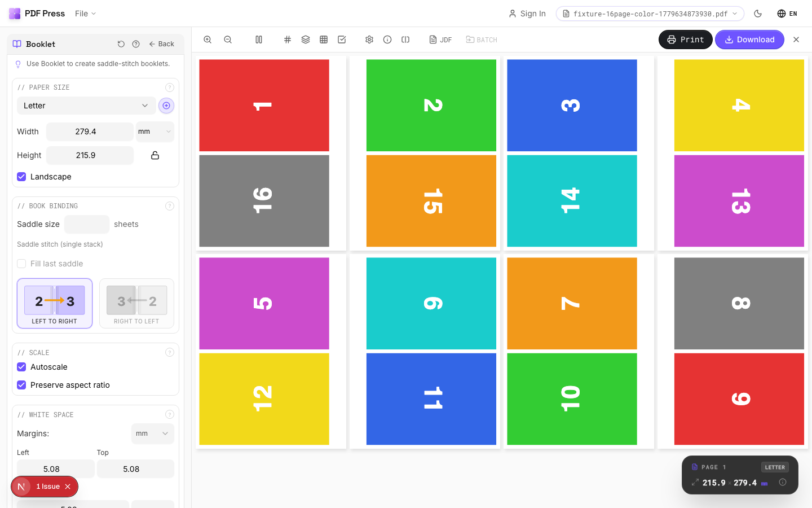The width and height of the screenshot is (812, 508).
Task: Open the Margins mm unit dropdown
Action: pos(153,433)
